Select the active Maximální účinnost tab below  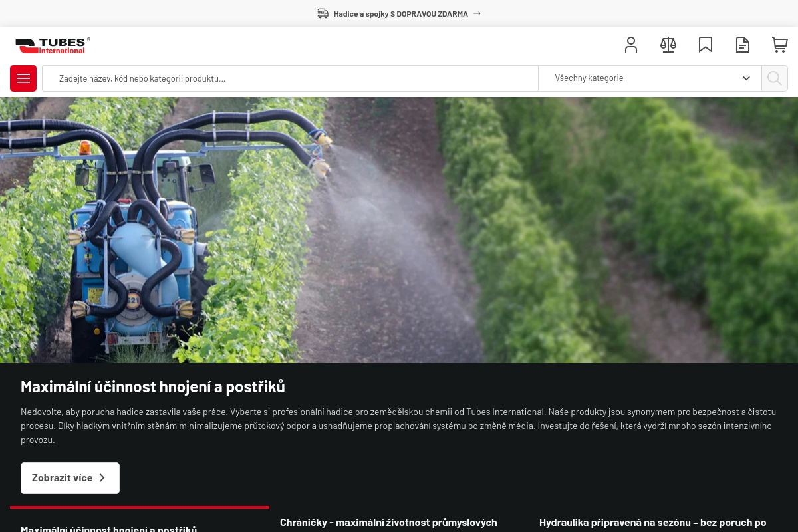point(108,528)
